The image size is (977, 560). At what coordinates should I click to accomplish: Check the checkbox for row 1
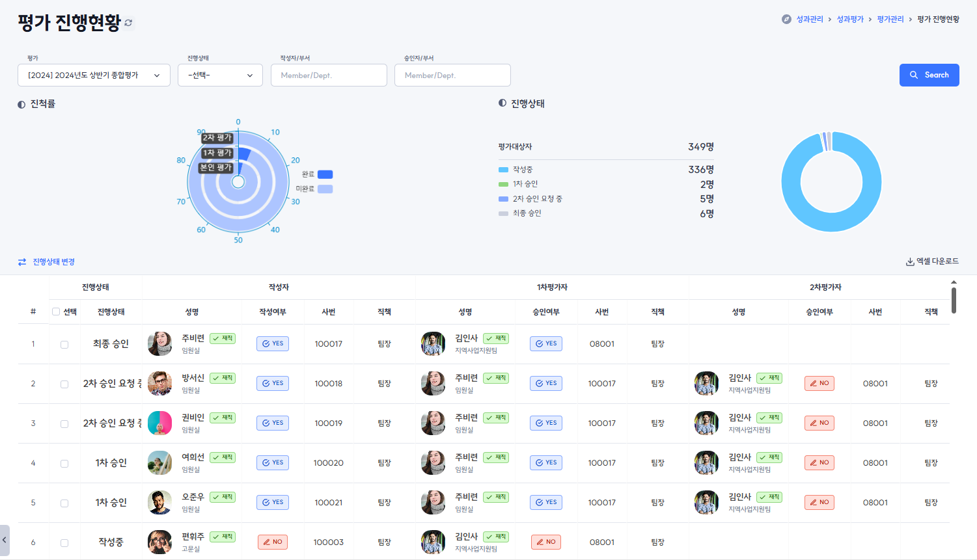(x=64, y=345)
